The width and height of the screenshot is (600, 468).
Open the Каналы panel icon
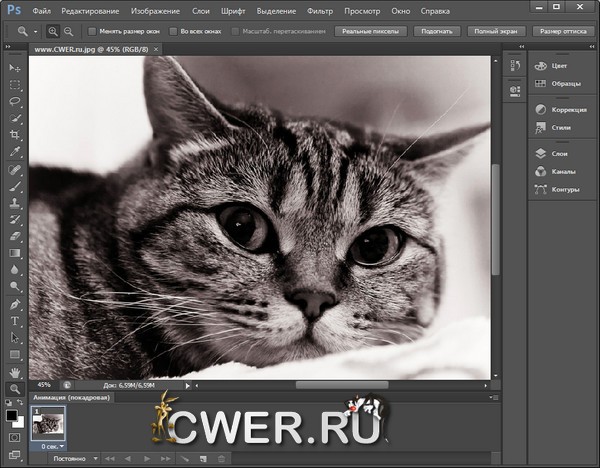click(540, 171)
